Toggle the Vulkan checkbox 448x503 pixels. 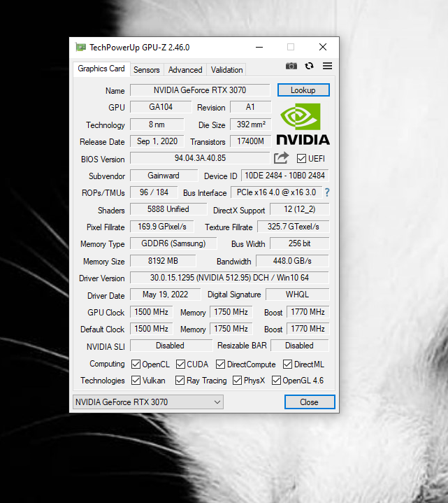click(136, 380)
